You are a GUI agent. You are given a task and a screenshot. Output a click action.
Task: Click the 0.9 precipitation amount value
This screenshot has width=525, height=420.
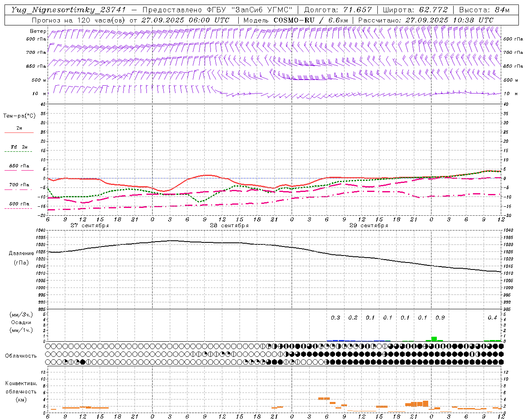440,317
